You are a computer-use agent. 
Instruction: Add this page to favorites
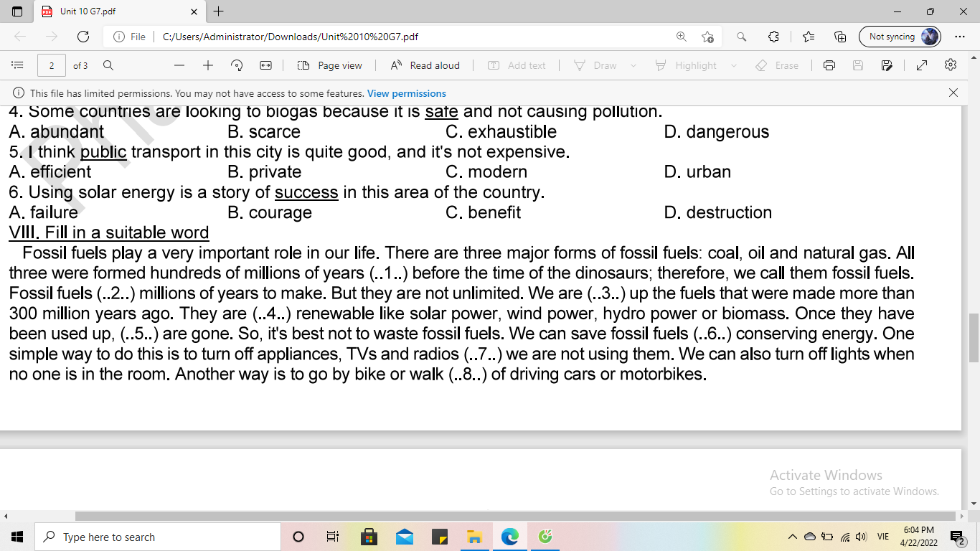pyautogui.click(x=707, y=37)
